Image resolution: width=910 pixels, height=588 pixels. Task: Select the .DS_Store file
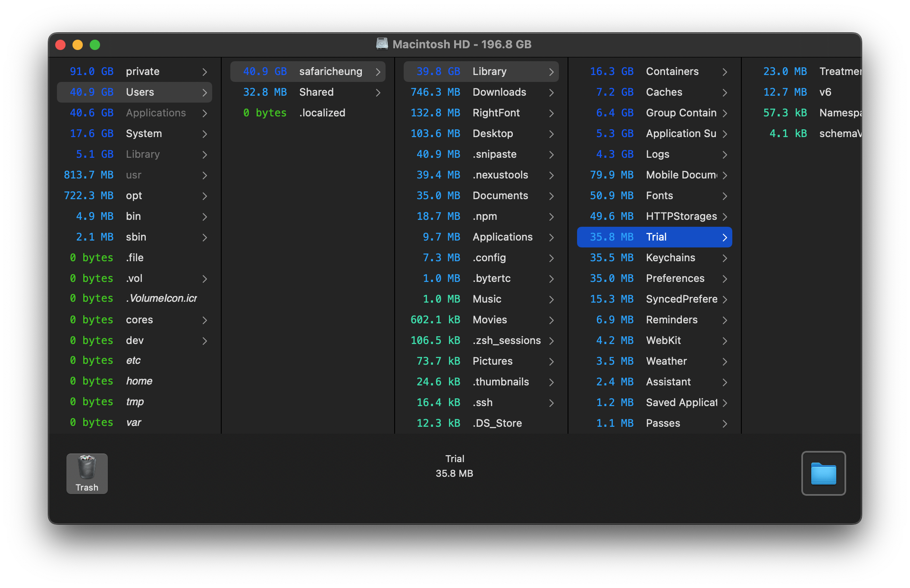point(497,423)
